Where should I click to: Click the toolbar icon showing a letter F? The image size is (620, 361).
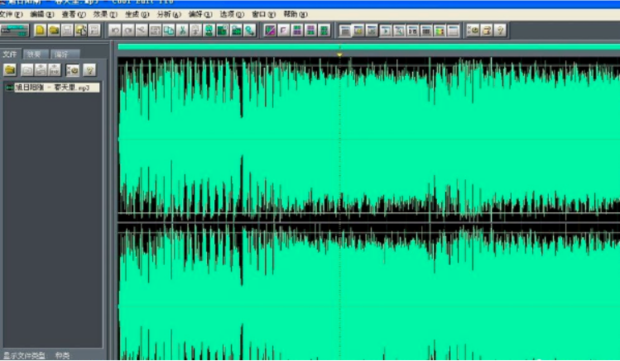pos(284,30)
